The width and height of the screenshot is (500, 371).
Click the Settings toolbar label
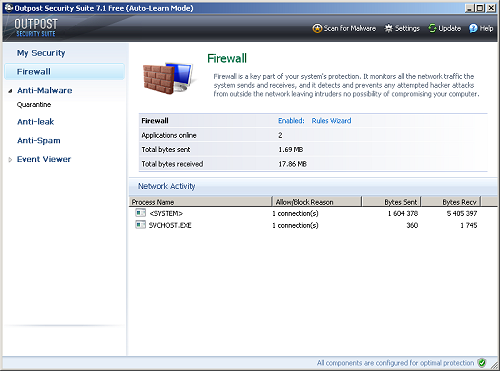[407, 28]
